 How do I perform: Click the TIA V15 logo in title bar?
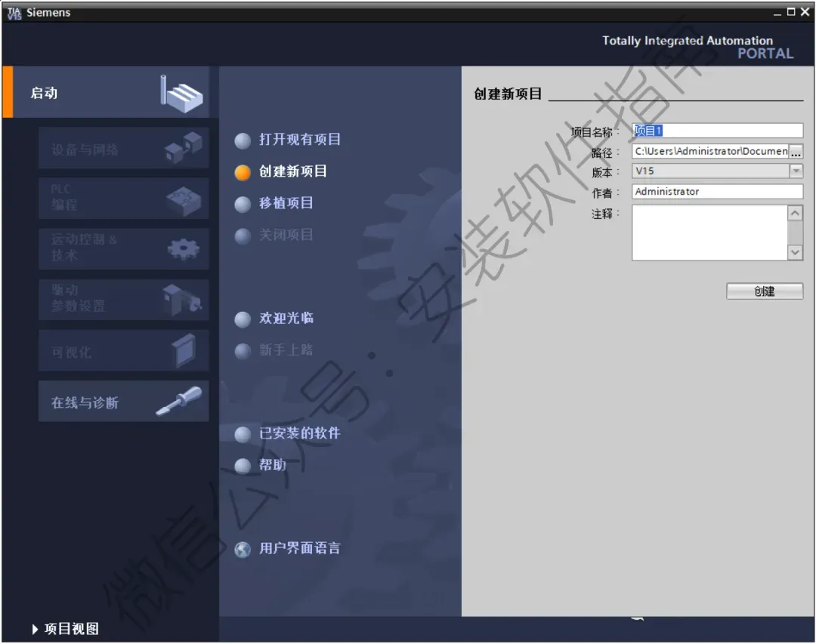14,13
